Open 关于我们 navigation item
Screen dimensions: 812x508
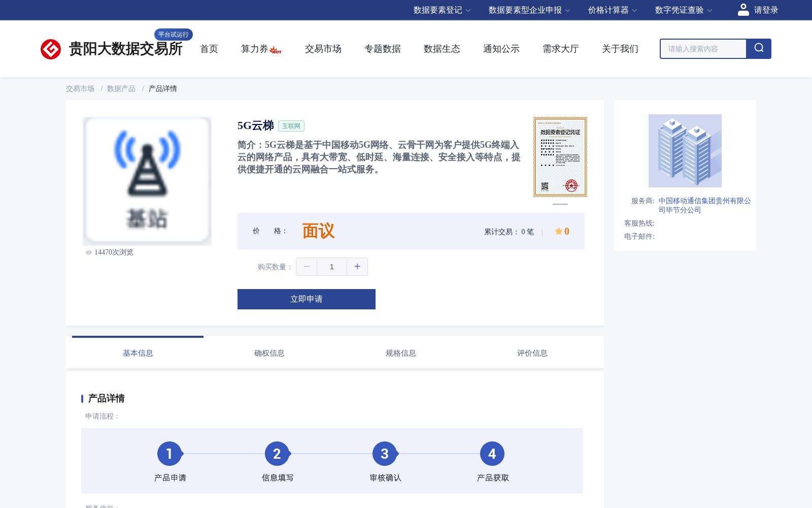(620, 49)
